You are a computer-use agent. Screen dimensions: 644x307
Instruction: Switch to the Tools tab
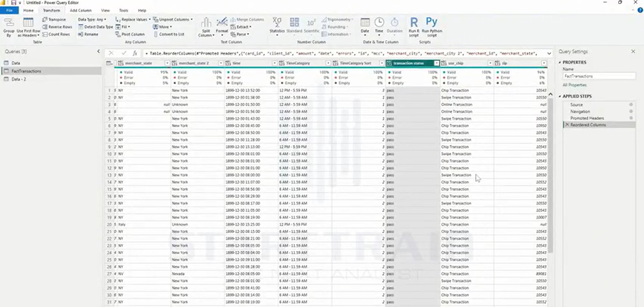[124, 10]
